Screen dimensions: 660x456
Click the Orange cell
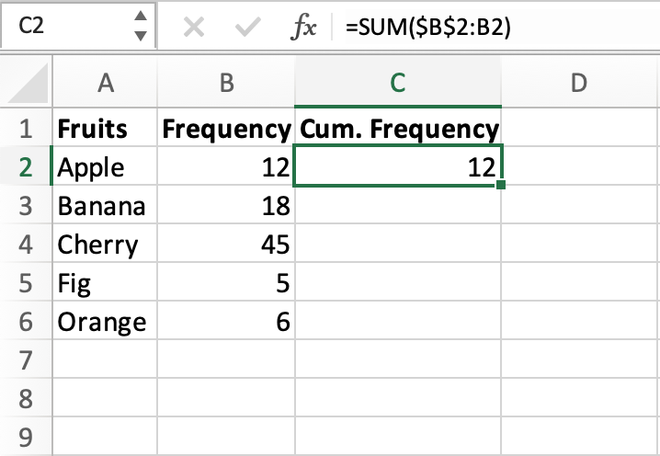pos(103,322)
